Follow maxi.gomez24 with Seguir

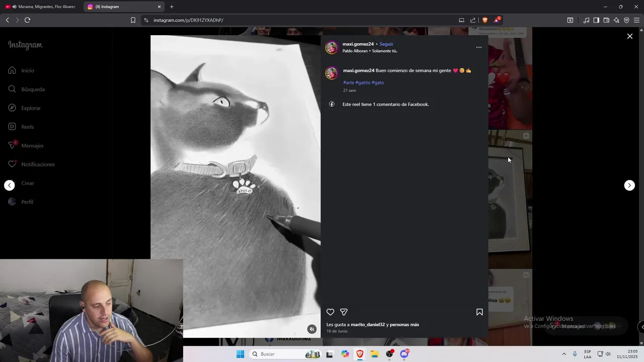coord(386,44)
